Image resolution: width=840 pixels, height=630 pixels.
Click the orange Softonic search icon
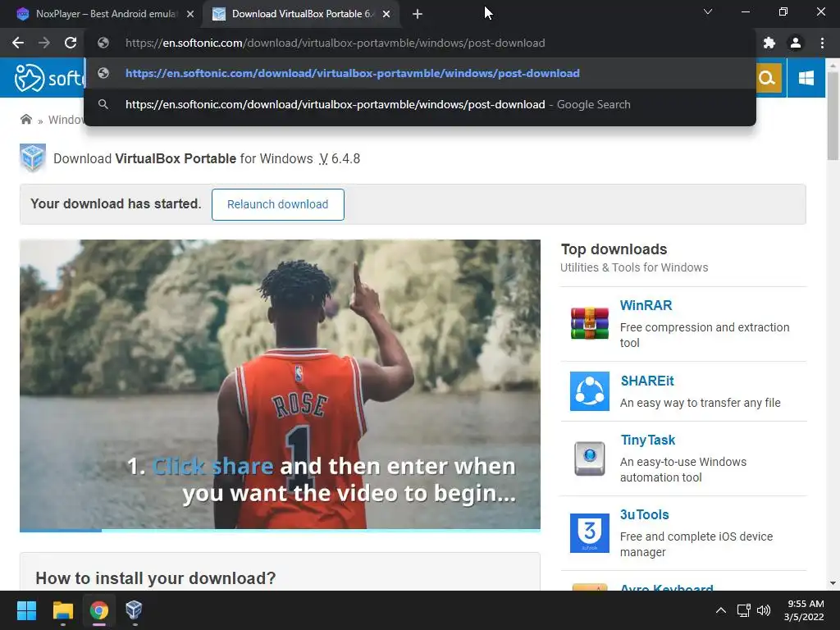tap(767, 78)
